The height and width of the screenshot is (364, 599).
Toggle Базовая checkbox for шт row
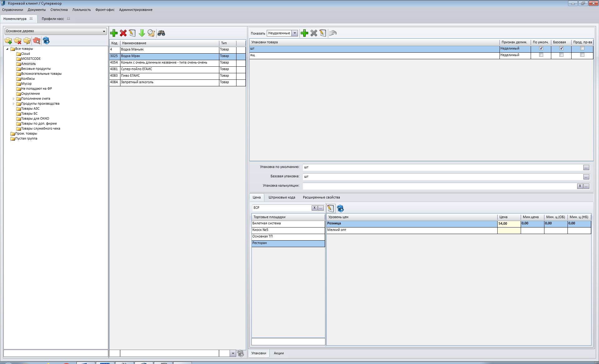(x=561, y=48)
